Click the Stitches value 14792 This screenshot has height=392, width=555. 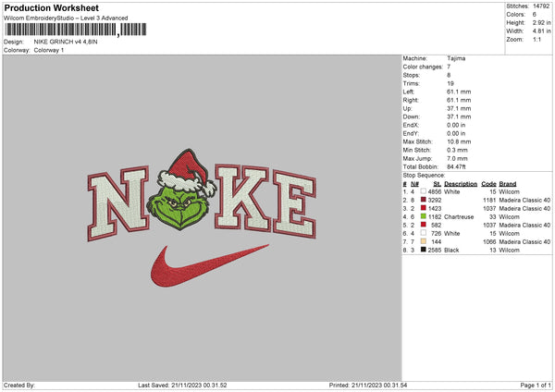pos(541,6)
